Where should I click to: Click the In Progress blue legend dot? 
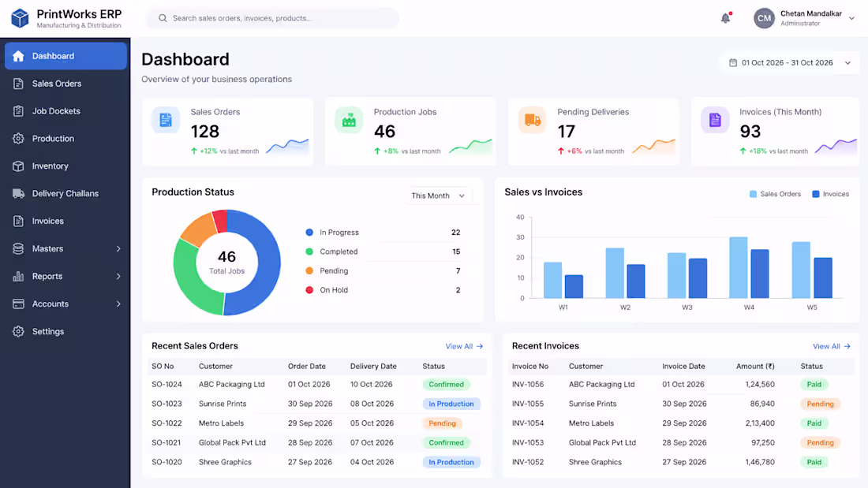(309, 233)
